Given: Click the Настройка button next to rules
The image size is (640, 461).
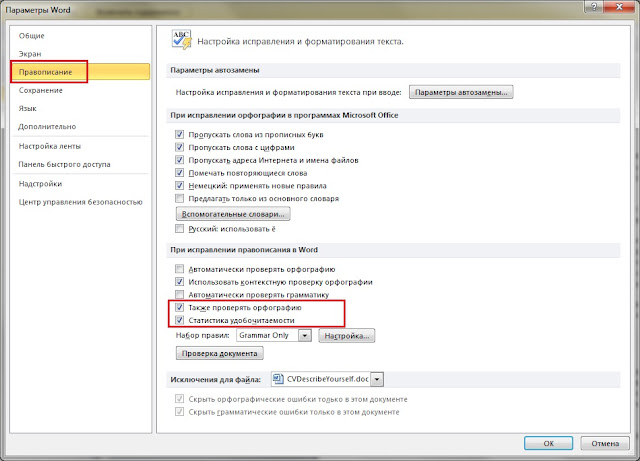Looking at the screenshot, I should tap(347, 336).
